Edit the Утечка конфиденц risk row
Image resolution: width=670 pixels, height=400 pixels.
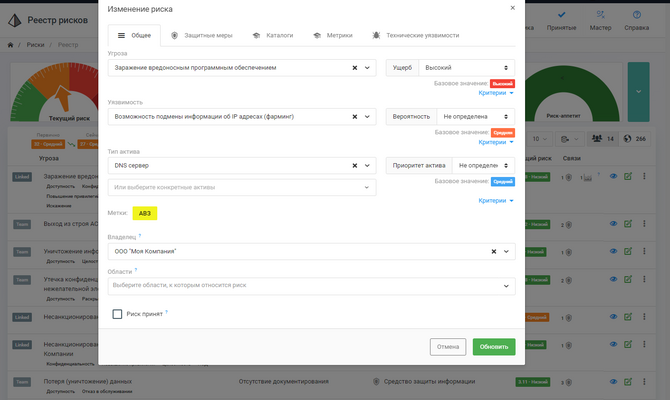tap(628, 279)
